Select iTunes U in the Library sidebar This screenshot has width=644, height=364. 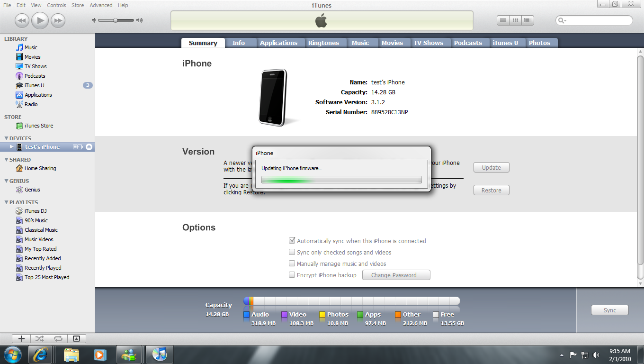click(30, 85)
